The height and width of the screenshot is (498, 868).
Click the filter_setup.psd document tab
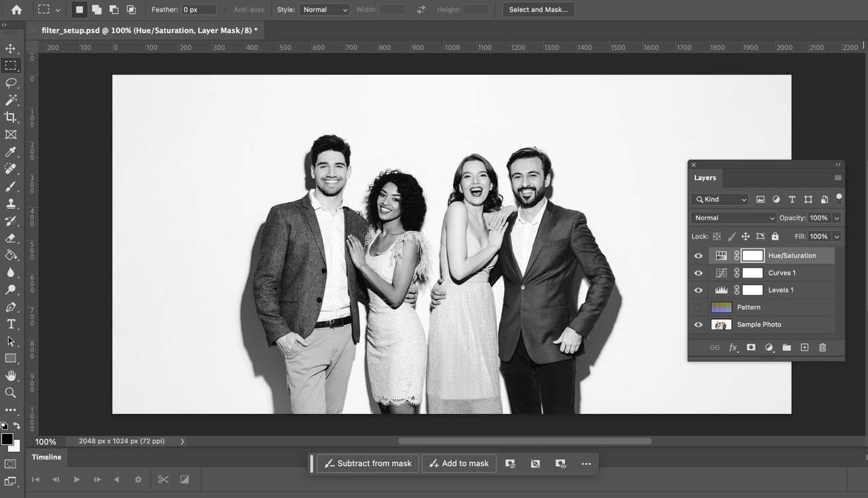[x=149, y=30]
